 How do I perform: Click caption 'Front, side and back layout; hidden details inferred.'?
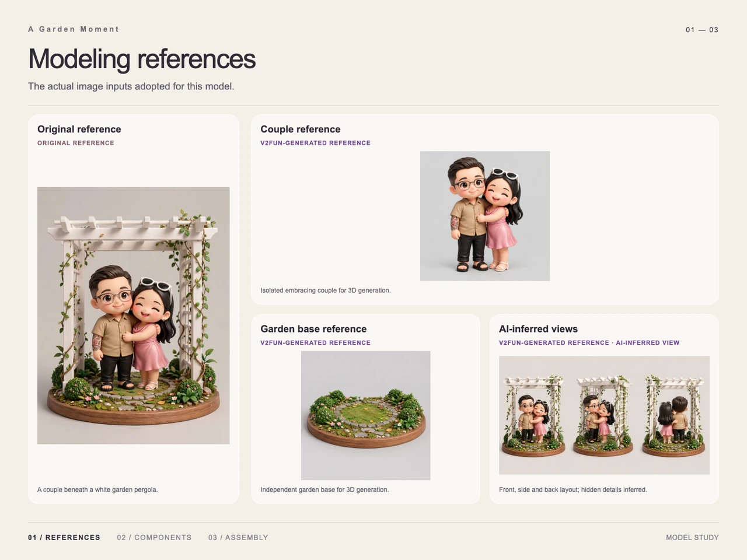[573, 489]
